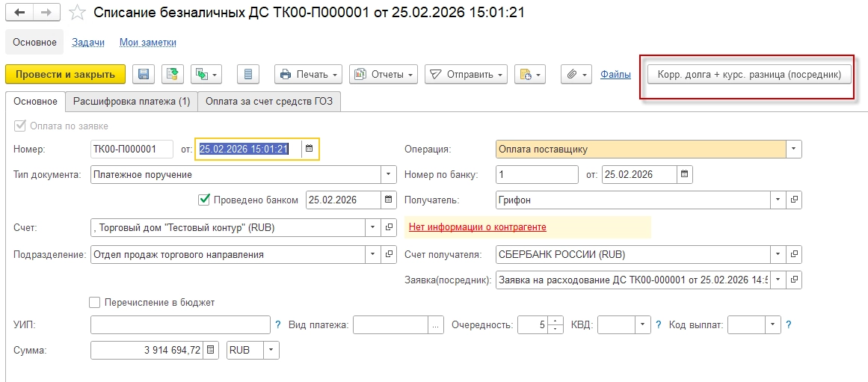The height and width of the screenshot is (382, 868).
Task: Expand the Код выплат dropdown
Action: coord(773,325)
